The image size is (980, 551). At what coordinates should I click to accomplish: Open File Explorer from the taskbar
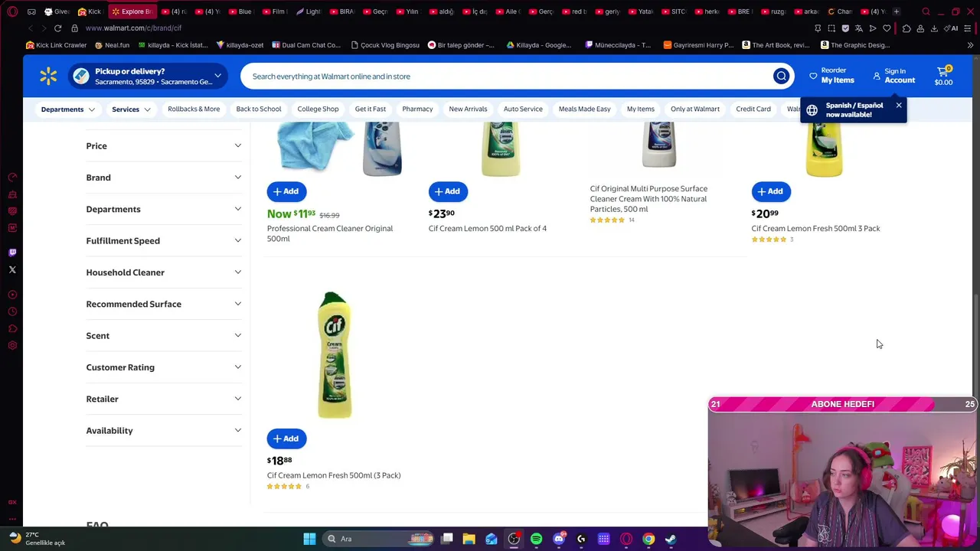(x=469, y=539)
